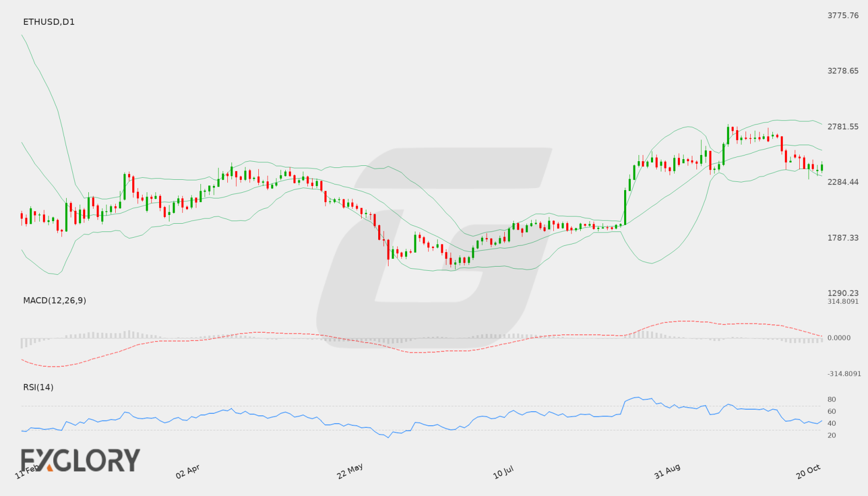Click the 1290.23 price level
Screen dimensions: 868x496
point(843,293)
